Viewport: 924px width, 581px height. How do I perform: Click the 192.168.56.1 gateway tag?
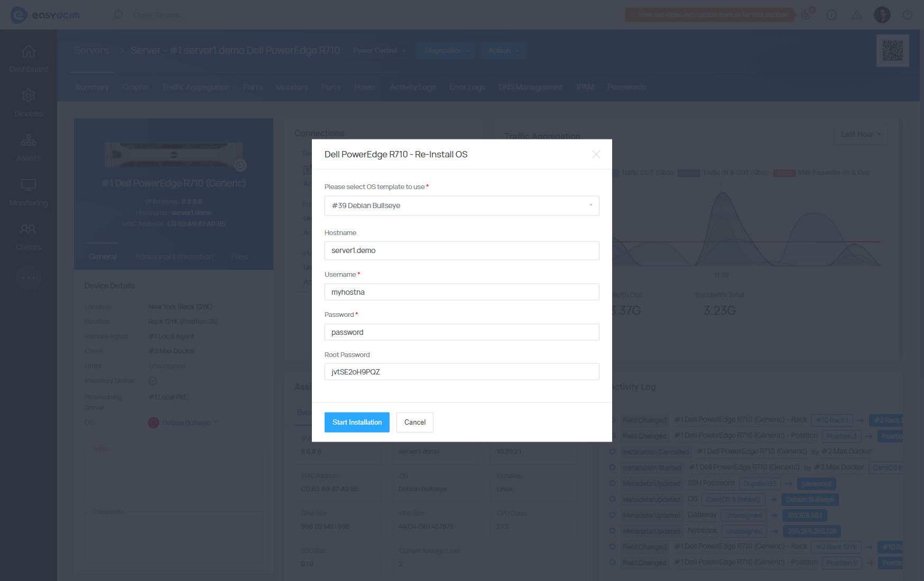tap(805, 516)
